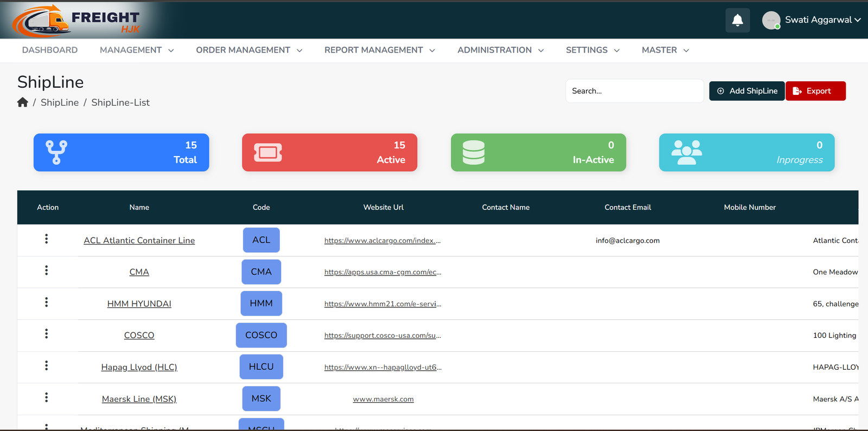Click the Add ShipLine button
Image resolution: width=868 pixels, height=431 pixels.
(747, 91)
